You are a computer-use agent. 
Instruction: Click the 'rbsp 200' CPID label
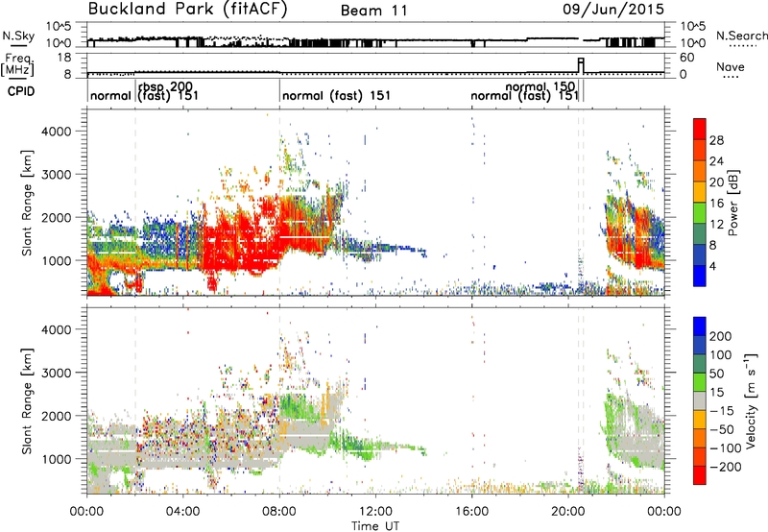click(165, 87)
